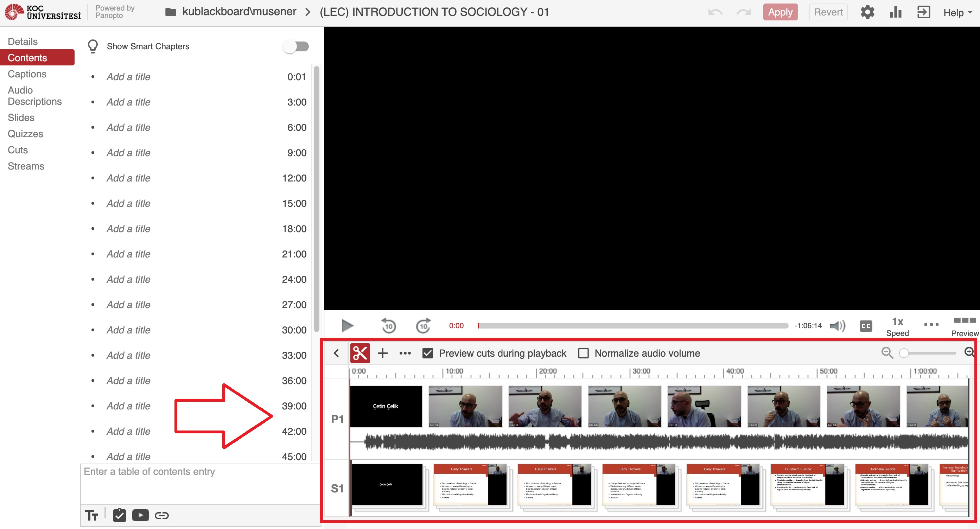Click the forward 10 seconds button
This screenshot has height=529, width=980.
click(x=423, y=326)
